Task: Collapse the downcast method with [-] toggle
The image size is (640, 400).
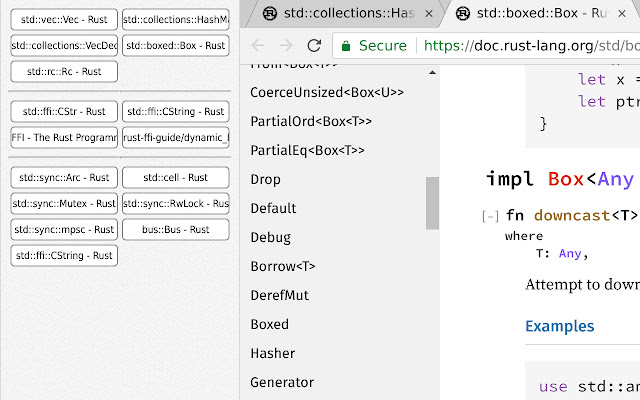Action: pyautogui.click(x=490, y=216)
